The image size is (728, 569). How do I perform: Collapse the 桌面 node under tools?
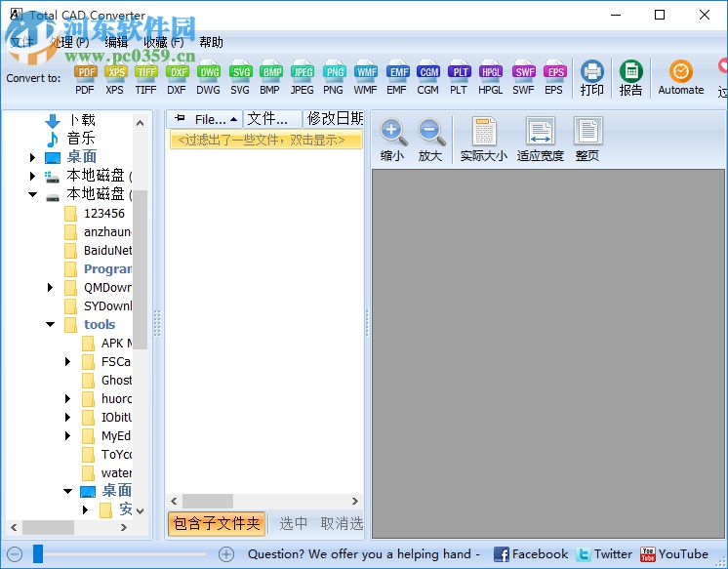pos(67,491)
